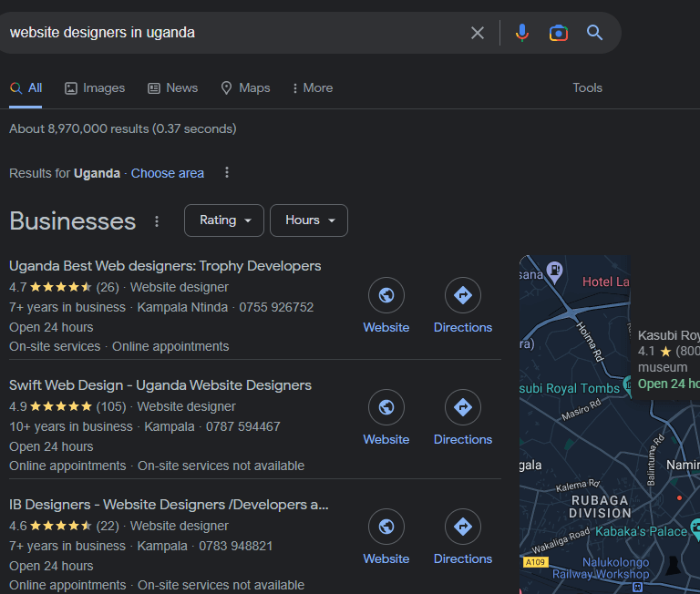
Task: Click Kabaka's Palace label on map
Action: [x=642, y=531]
